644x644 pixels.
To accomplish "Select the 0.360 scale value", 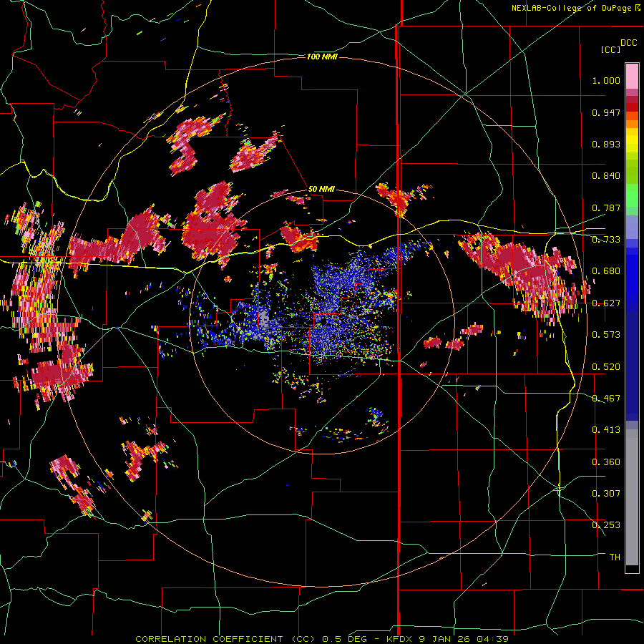I will point(606,462).
